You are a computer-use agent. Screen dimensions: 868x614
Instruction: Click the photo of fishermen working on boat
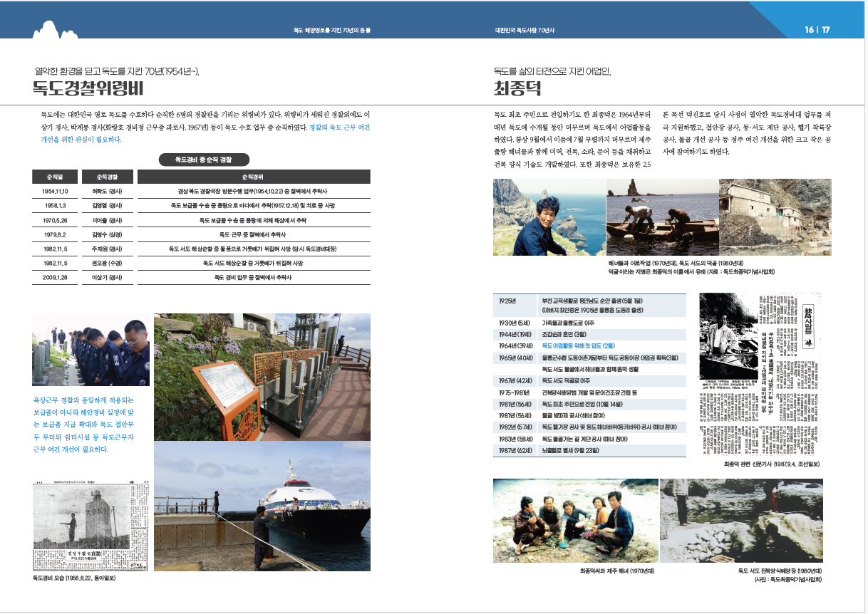[x=662, y=217]
